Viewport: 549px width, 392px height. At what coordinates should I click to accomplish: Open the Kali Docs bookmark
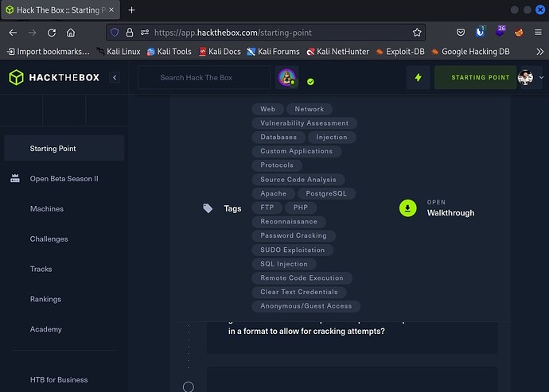coord(220,52)
